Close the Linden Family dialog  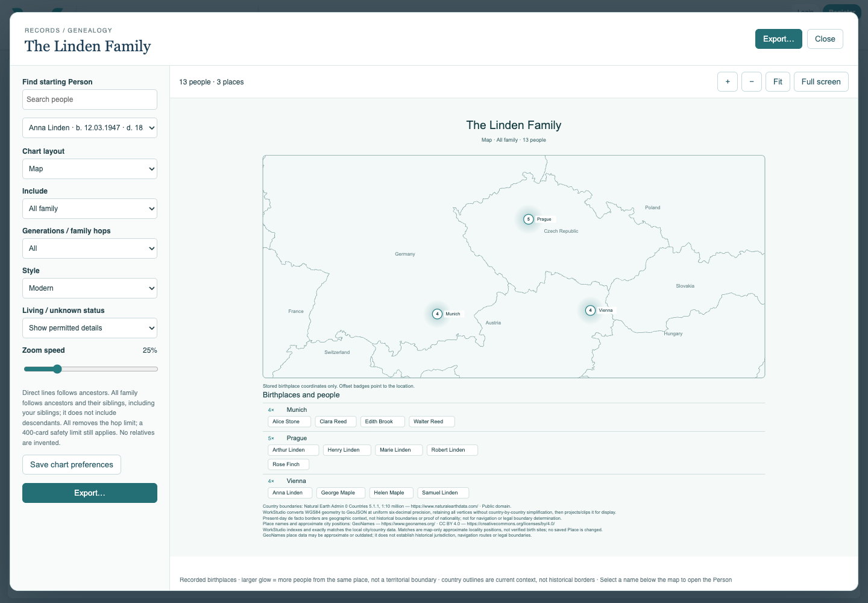coord(825,39)
